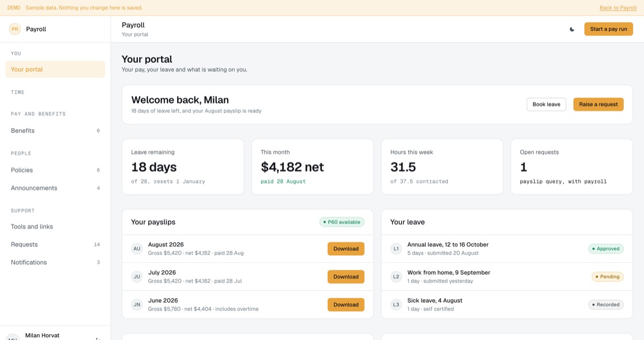The height and width of the screenshot is (340, 644).
Task: Open Benefits in the sidebar
Action: click(55, 131)
